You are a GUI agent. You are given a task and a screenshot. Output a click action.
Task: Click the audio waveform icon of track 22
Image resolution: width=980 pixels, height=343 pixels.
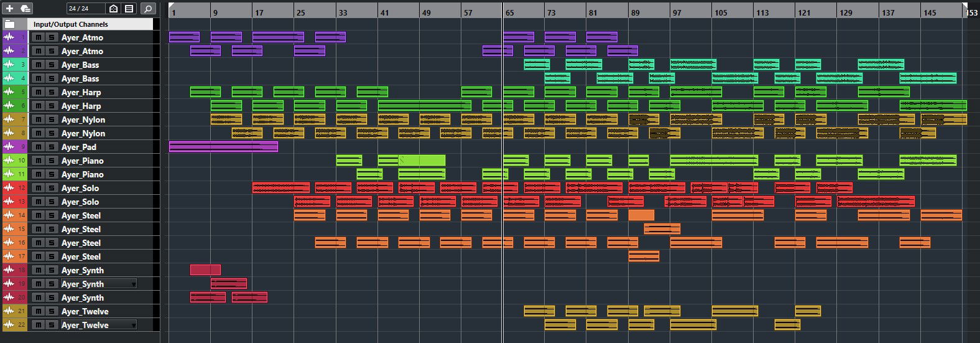9,325
